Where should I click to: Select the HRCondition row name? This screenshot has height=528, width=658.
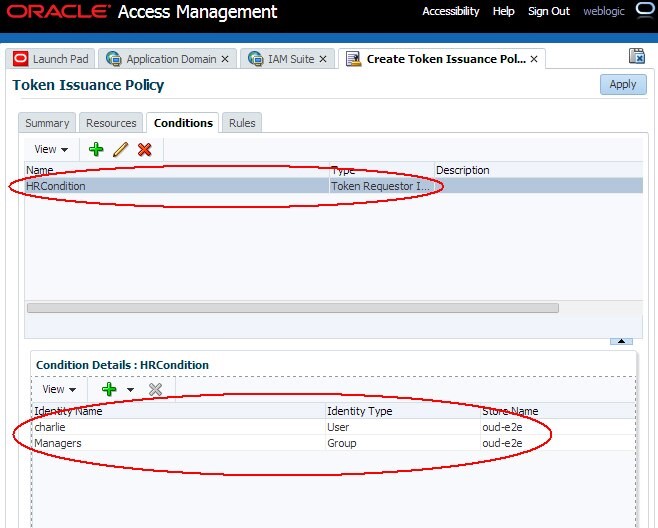pyautogui.click(x=56, y=186)
